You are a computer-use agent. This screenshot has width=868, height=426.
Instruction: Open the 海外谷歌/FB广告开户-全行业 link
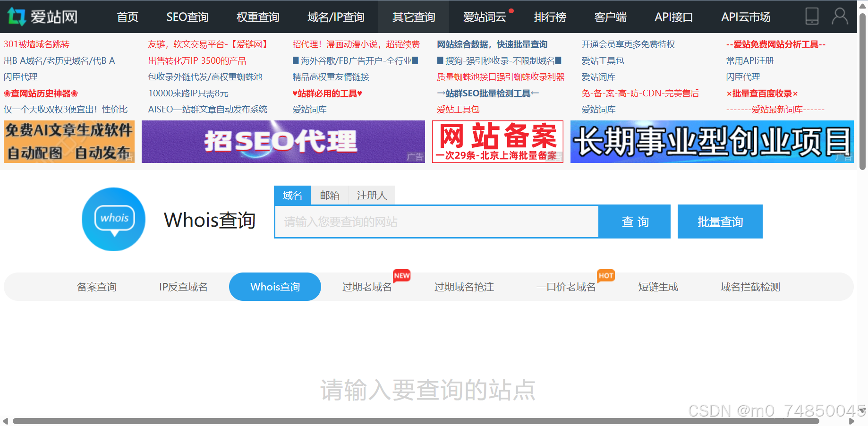[x=355, y=60]
